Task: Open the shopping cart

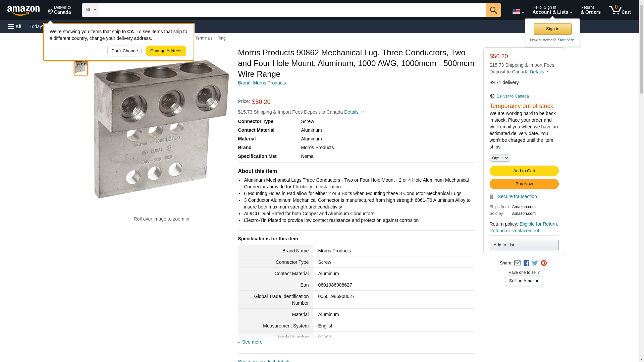Action: coord(620,10)
